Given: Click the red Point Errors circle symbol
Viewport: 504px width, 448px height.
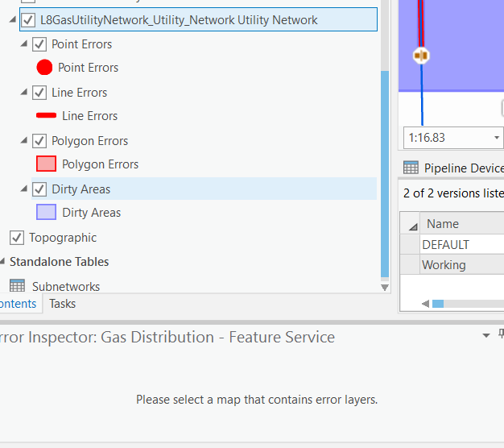Looking at the screenshot, I should [x=44, y=68].
